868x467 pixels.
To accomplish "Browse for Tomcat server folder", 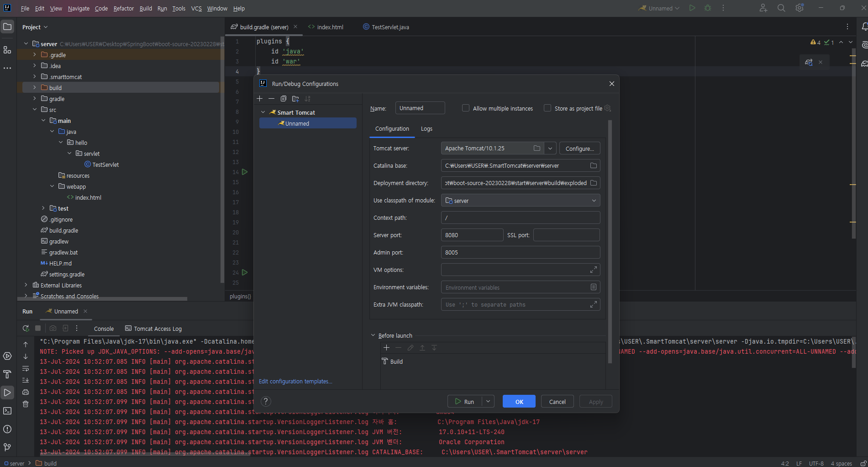I will [537, 148].
